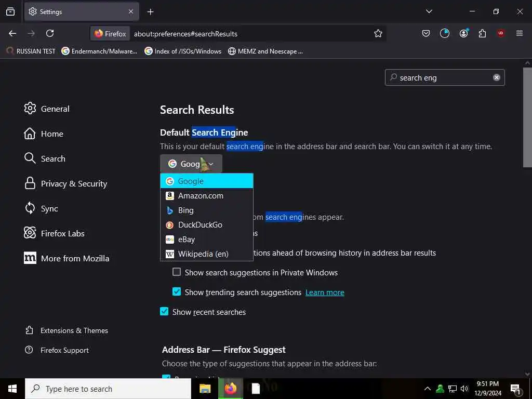Toggle Show recent searches checkbox
The image size is (532, 399).
(164, 311)
